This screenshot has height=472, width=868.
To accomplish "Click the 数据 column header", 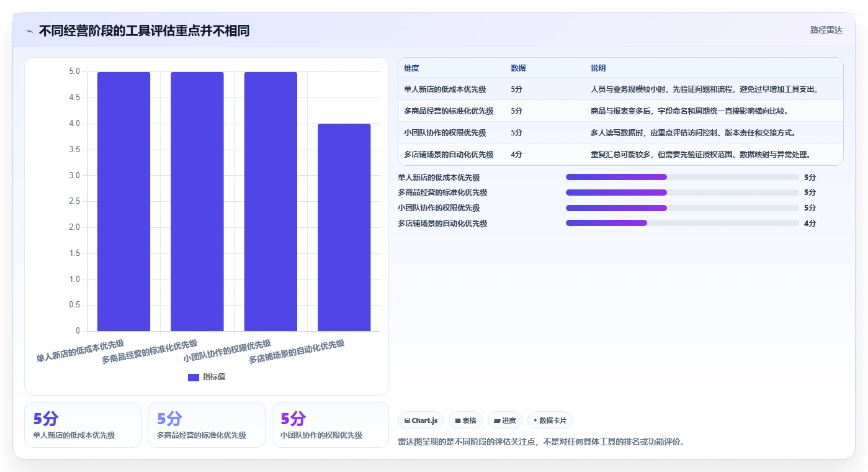I will pos(518,68).
